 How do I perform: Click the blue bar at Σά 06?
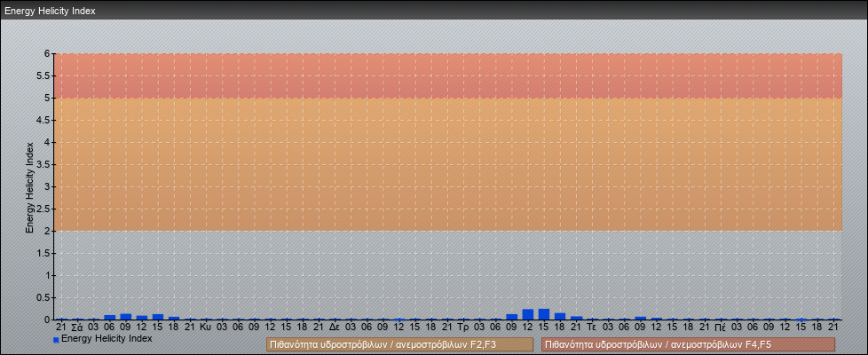pyautogui.click(x=109, y=318)
